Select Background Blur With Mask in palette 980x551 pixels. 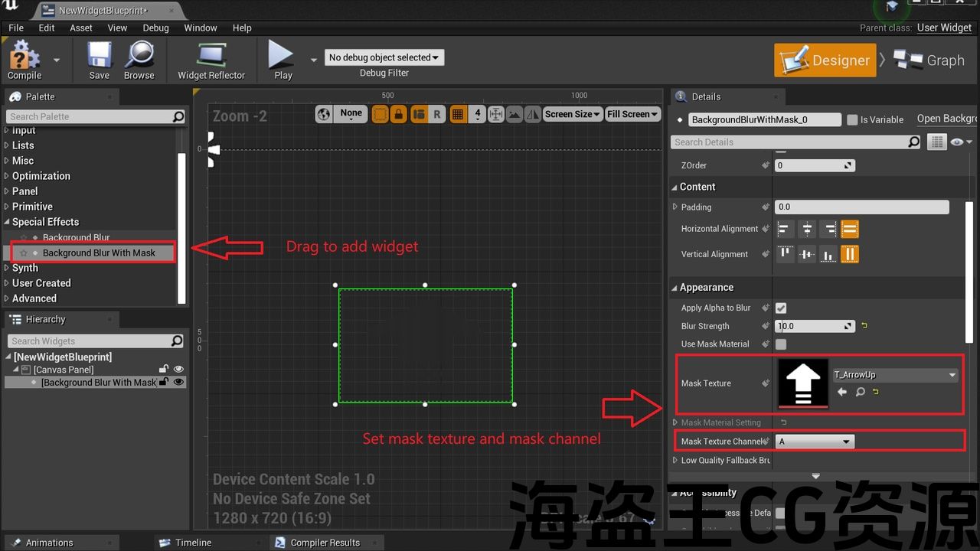(99, 253)
